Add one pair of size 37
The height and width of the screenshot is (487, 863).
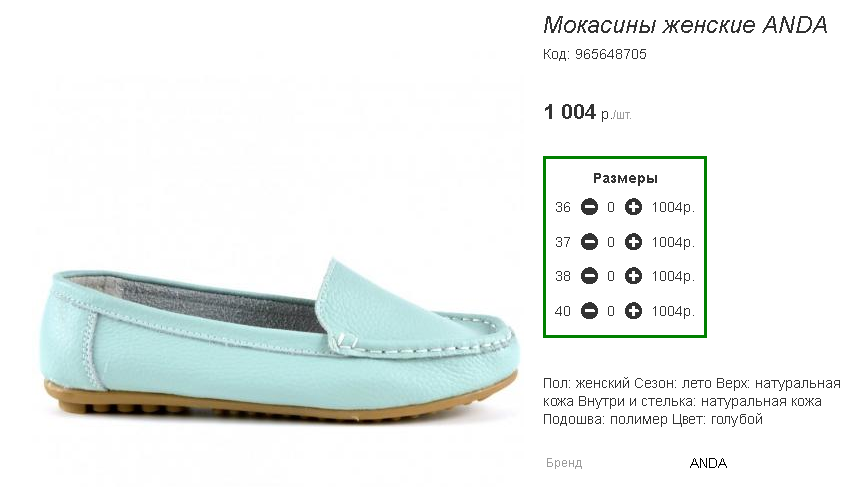click(x=633, y=242)
